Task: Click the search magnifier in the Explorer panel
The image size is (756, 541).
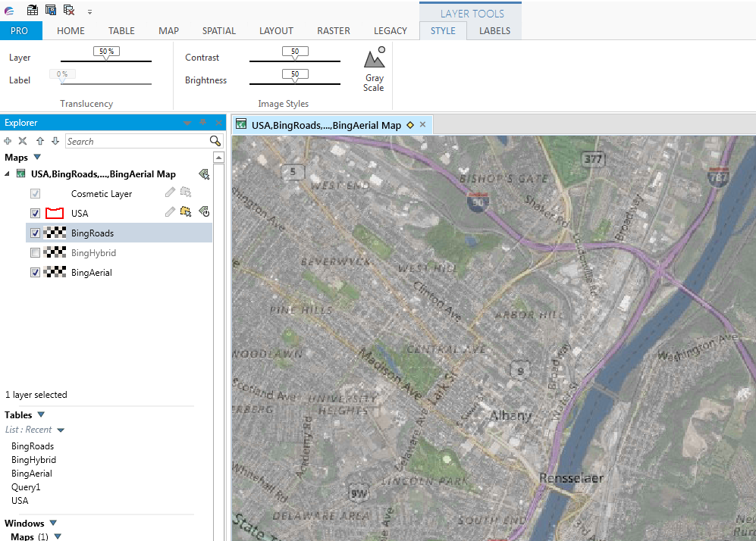Action: (x=215, y=141)
